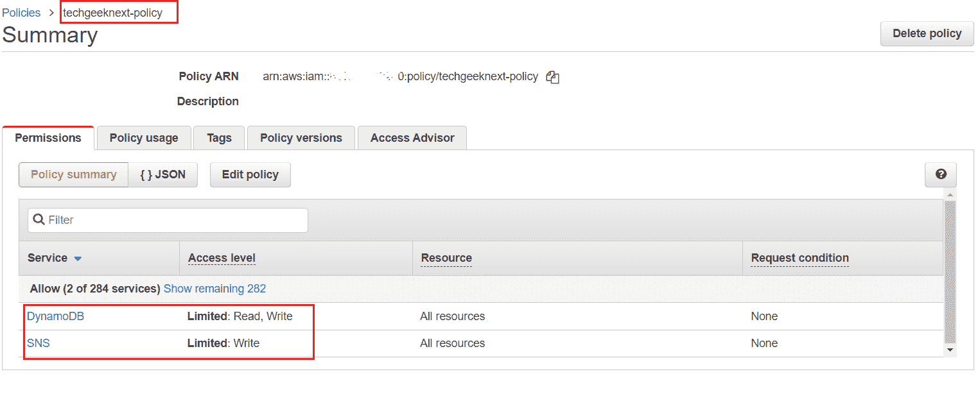Viewport: 980px width, 417px height.
Task: Click the Description label
Action: coord(207,101)
